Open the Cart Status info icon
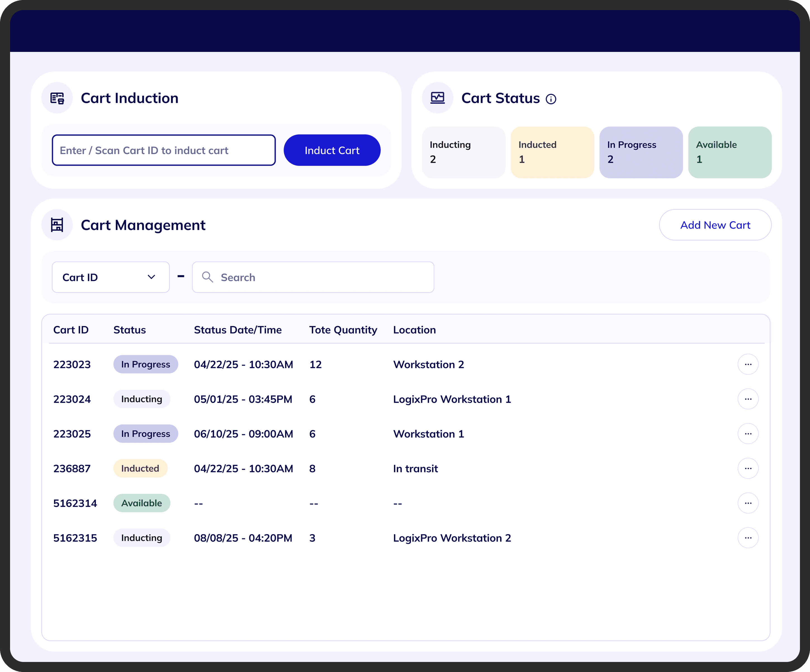The height and width of the screenshot is (672, 810). 551,99
